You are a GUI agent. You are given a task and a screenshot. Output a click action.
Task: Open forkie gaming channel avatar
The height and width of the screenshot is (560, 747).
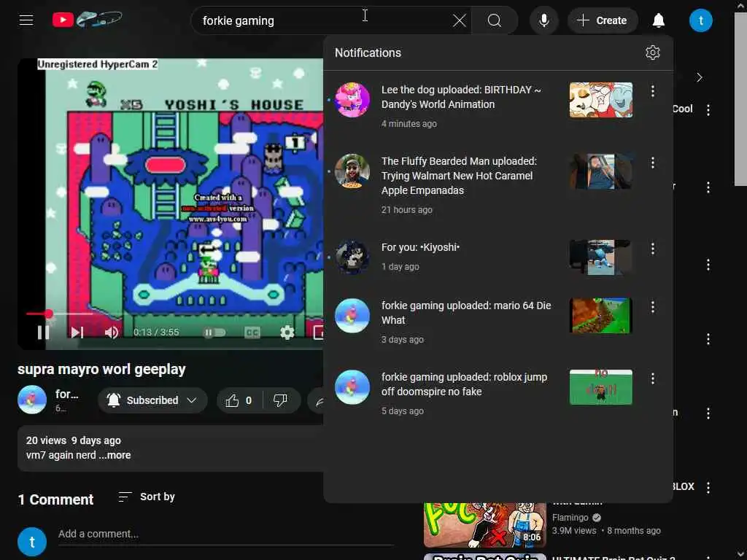32,400
